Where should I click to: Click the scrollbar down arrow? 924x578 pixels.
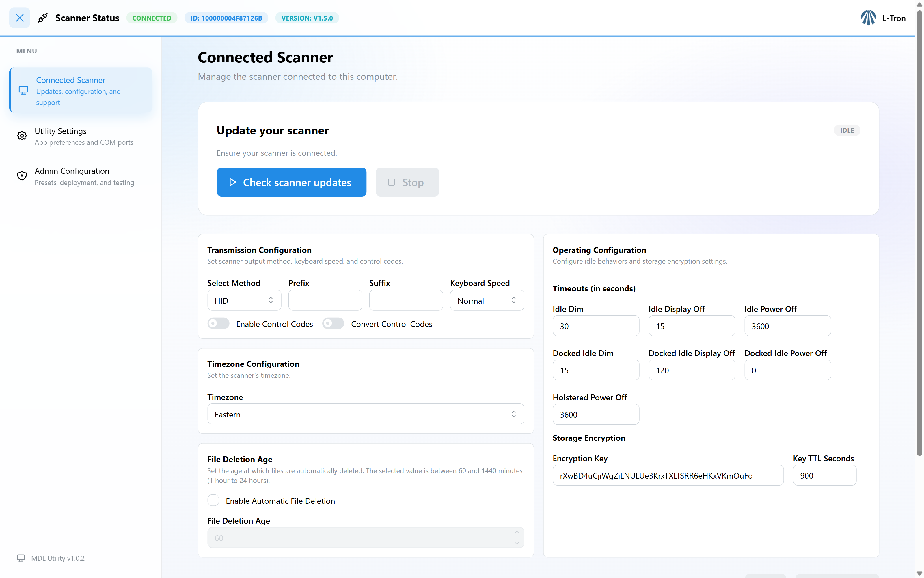click(919, 574)
